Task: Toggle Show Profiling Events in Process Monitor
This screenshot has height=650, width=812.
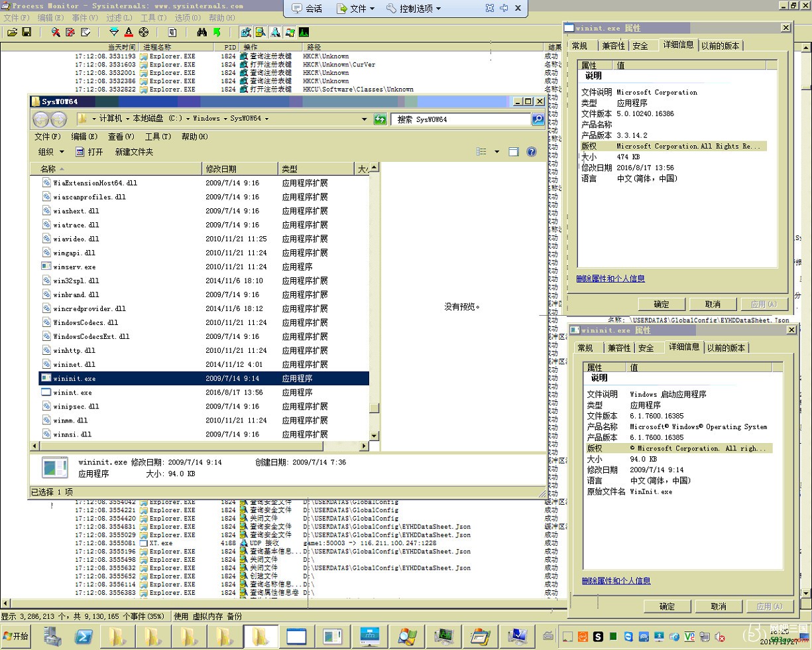Action: click(x=304, y=32)
